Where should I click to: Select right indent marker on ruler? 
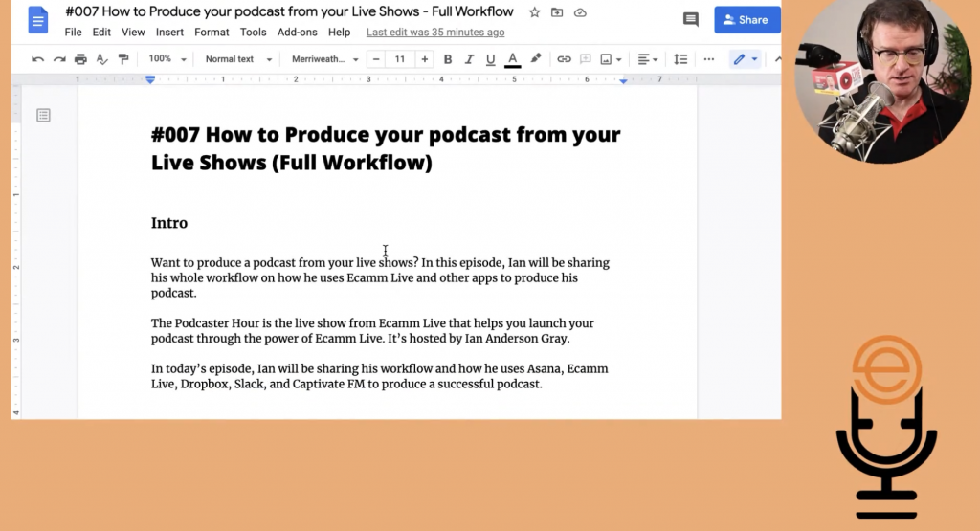624,80
